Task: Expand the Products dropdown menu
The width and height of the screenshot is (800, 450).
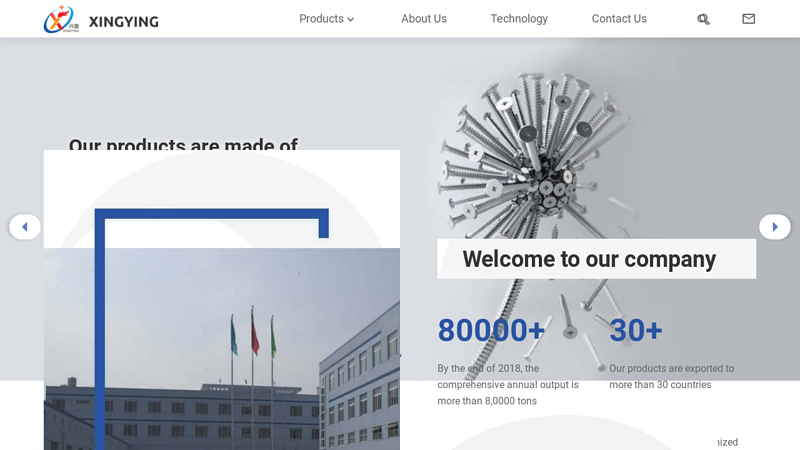Action: click(327, 19)
